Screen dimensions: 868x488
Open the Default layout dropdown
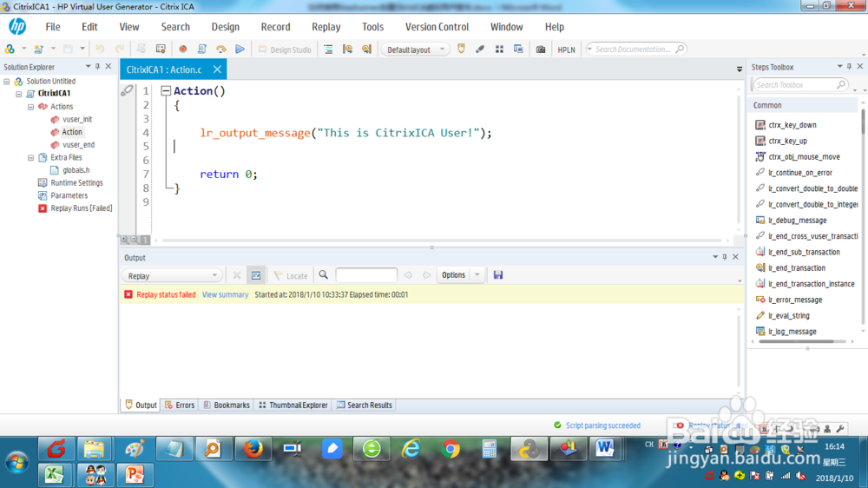pyautogui.click(x=415, y=49)
